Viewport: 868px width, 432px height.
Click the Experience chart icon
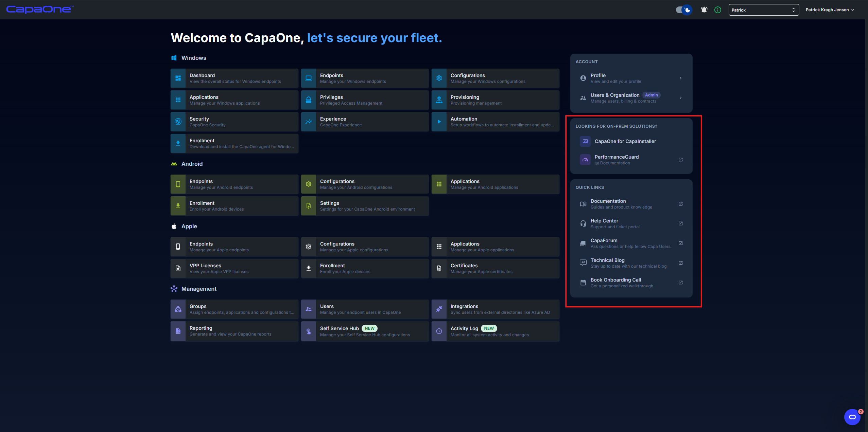point(309,122)
